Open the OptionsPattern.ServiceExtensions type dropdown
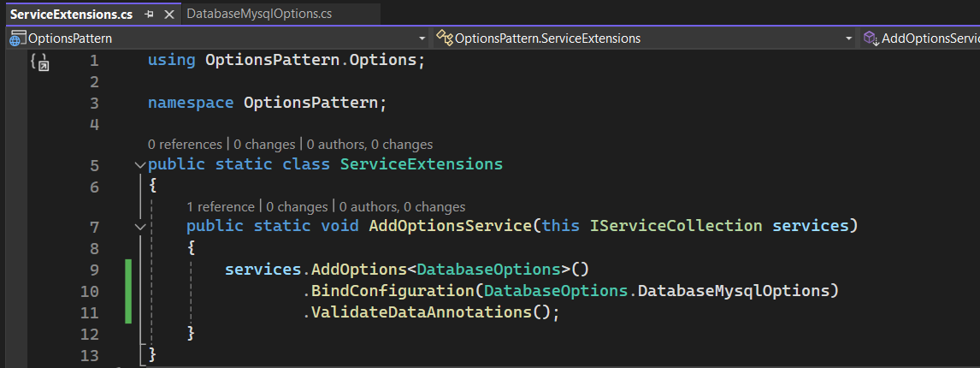 tap(848, 39)
